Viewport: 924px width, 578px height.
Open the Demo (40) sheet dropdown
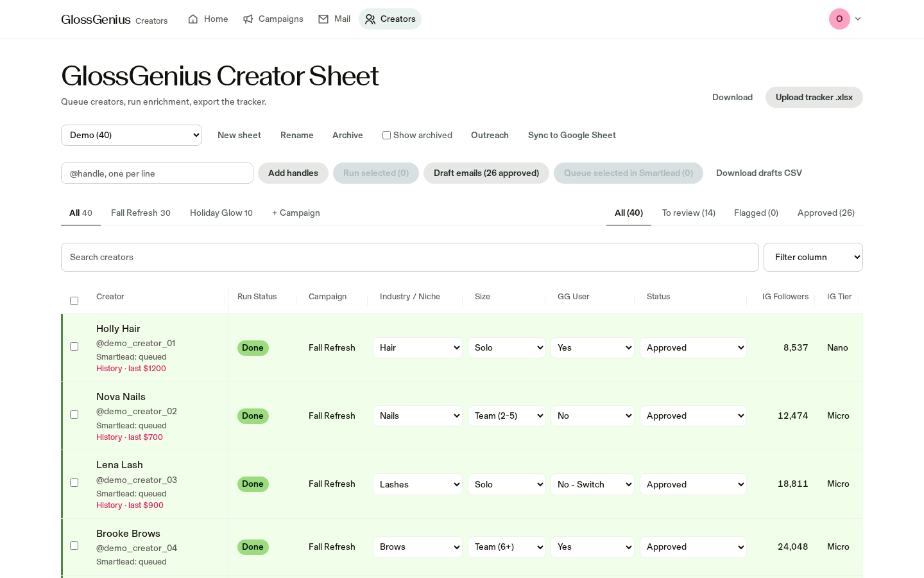[x=132, y=135]
